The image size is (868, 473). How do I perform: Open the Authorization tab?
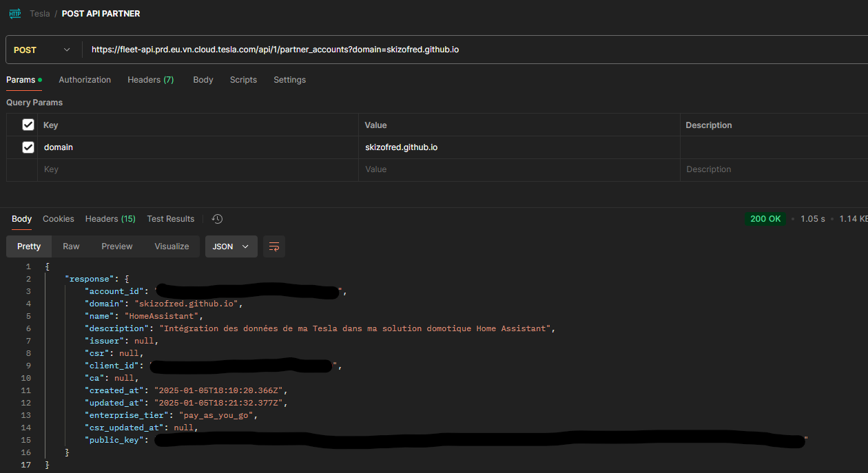pos(85,80)
